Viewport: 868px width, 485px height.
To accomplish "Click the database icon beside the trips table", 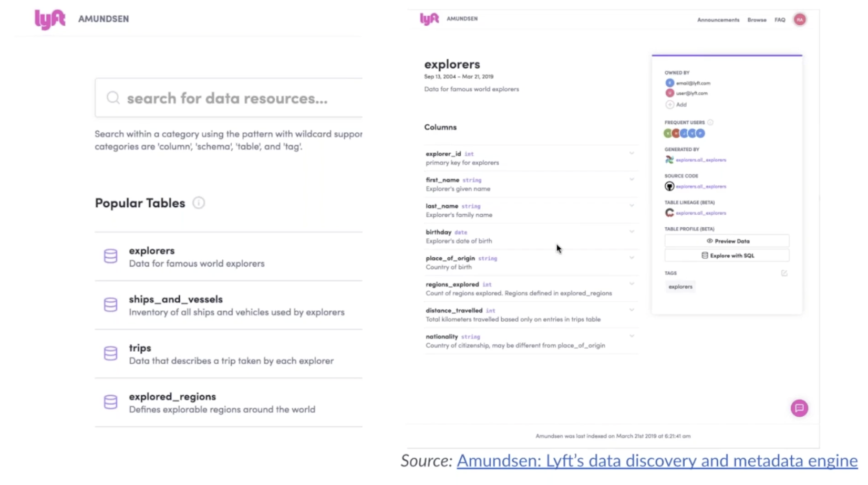I will [110, 354].
